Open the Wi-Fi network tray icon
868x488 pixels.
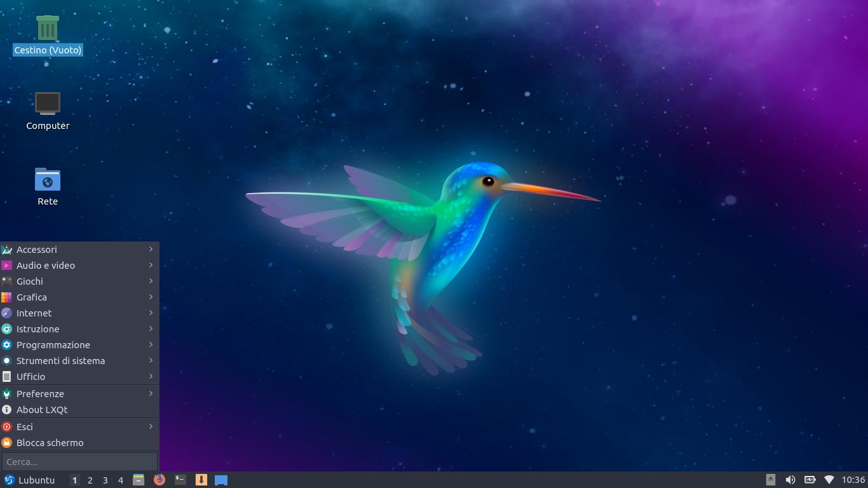828,480
